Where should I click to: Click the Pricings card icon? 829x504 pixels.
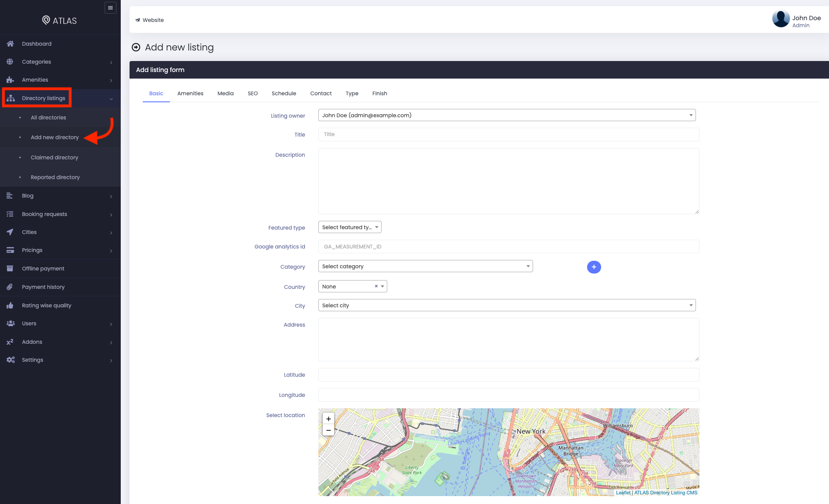(x=10, y=250)
